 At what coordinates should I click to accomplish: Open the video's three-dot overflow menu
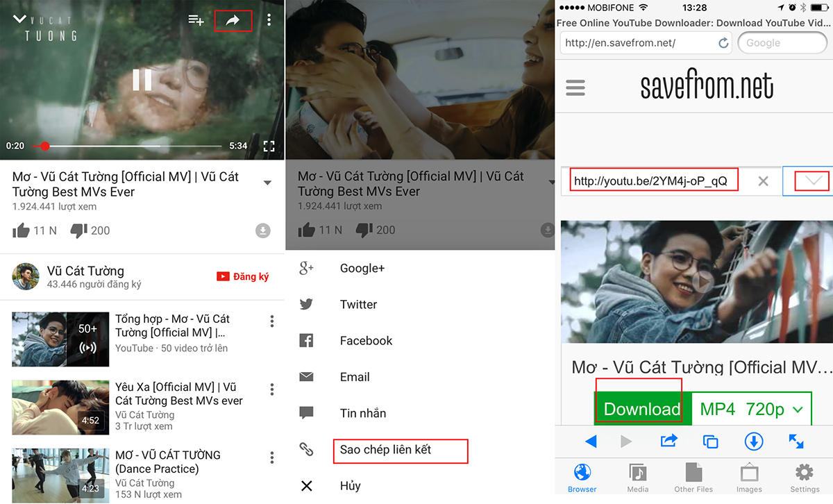pos(269,20)
